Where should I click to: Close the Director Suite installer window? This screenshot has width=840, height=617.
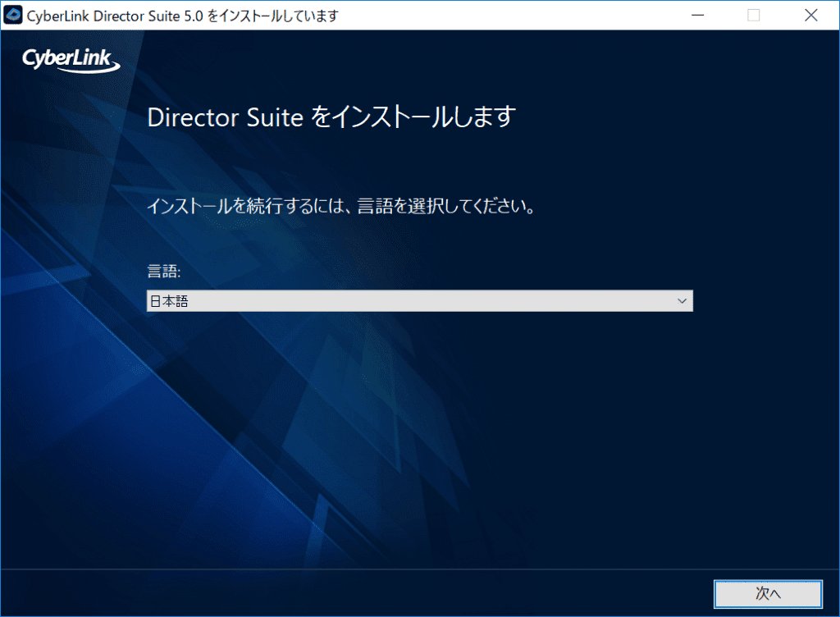tap(810, 15)
